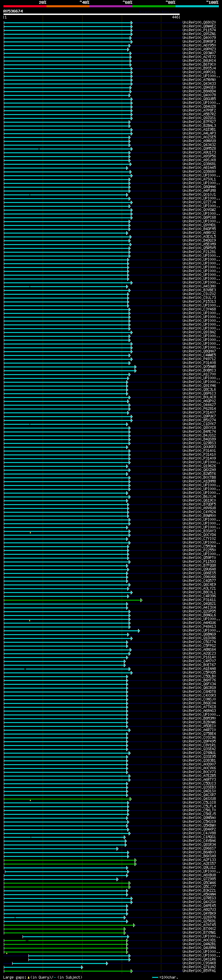222x980 pixels.
Task: Select hit UniRef100_P22550
Action: 199,550
